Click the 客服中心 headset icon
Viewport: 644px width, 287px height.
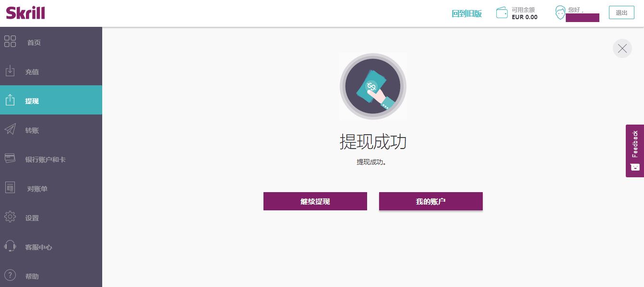[x=10, y=246]
